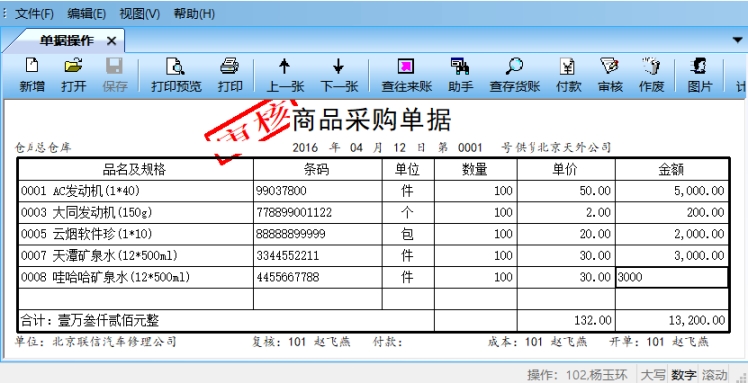Click the 单价 column header
This screenshot has width=748, height=384.
coord(566,169)
